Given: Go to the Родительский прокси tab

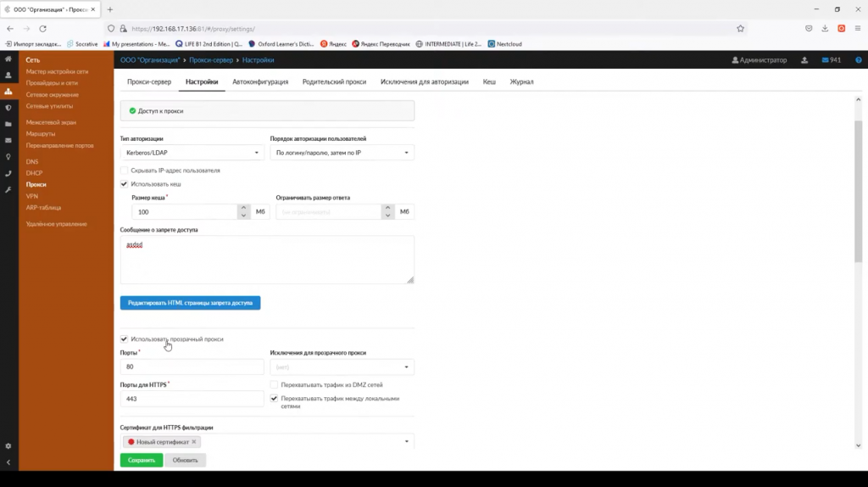Looking at the screenshot, I should tap(334, 81).
